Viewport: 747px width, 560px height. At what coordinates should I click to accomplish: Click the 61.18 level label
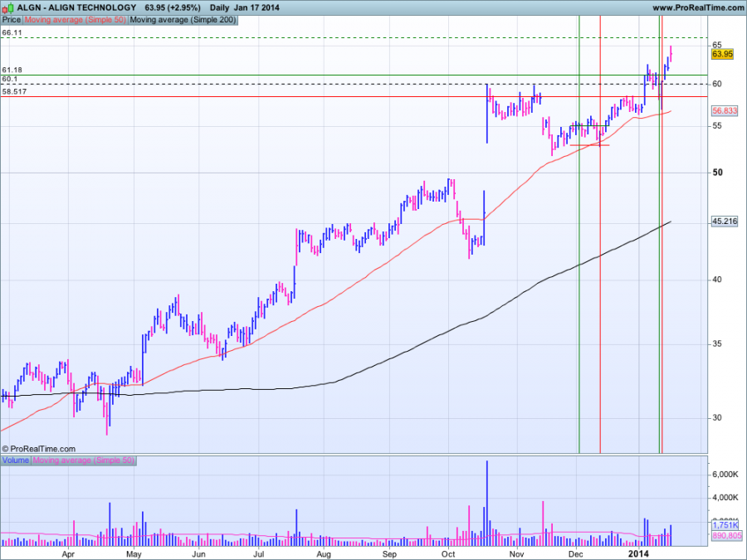click(12, 70)
